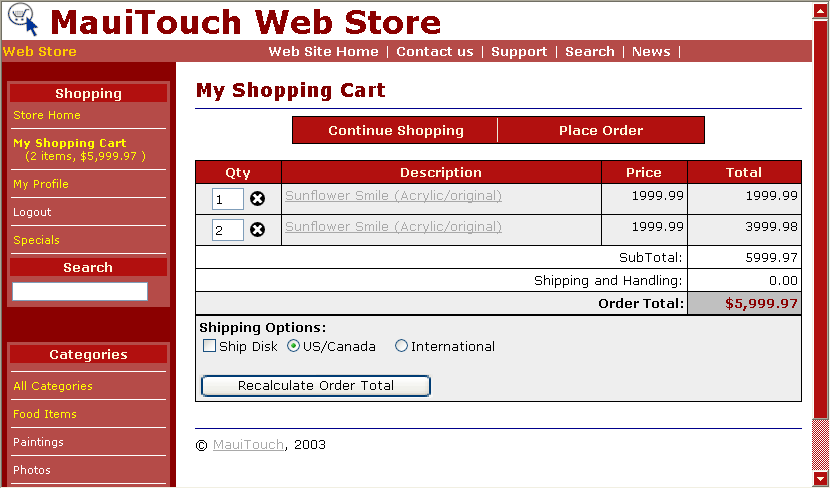831x489 pixels.
Task: Open Store Home in the sidebar
Action: click(47, 116)
